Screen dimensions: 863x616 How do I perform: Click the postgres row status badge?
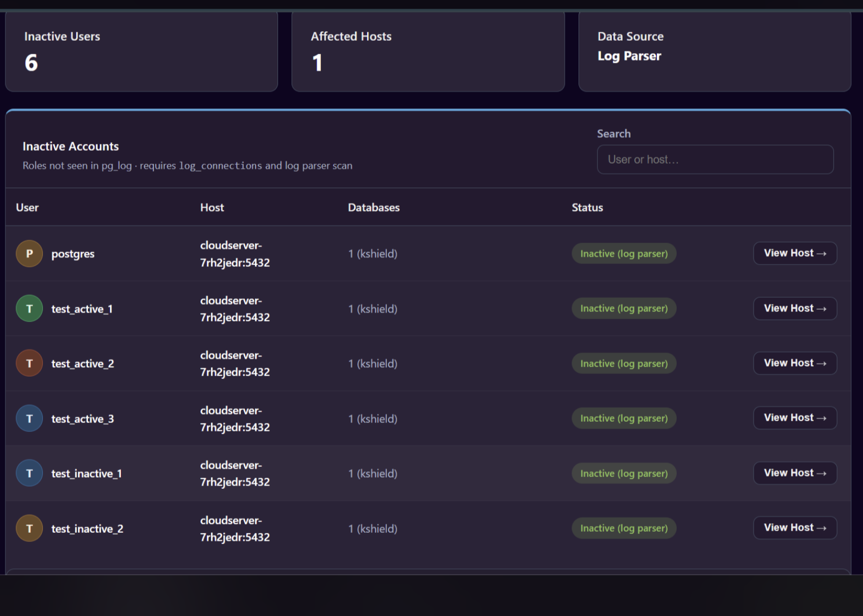624,254
